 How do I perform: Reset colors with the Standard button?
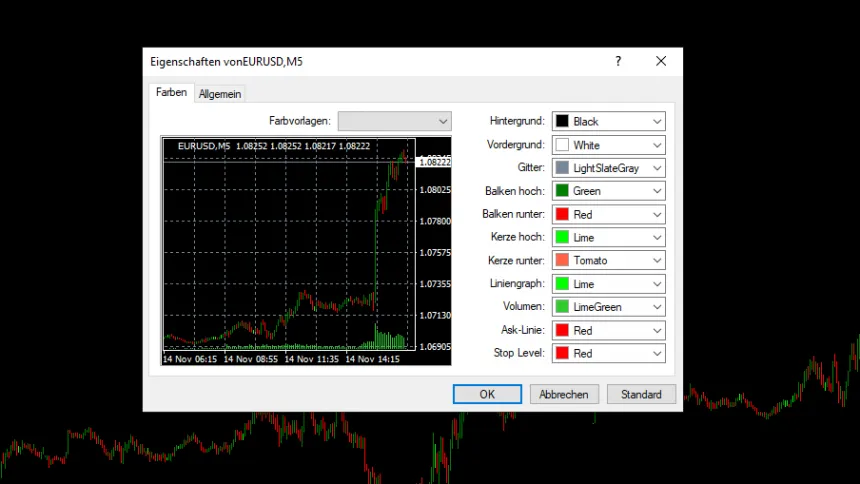(x=641, y=394)
